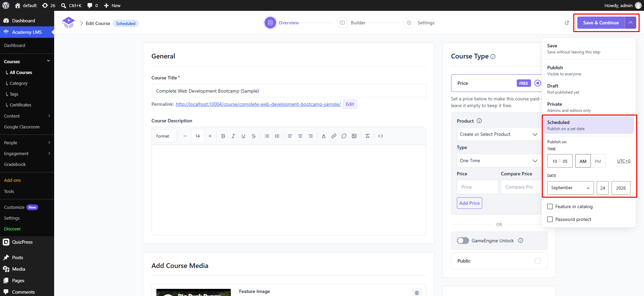Increase font size with plus button
This screenshot has width=644, height=296.
[210, 136]
